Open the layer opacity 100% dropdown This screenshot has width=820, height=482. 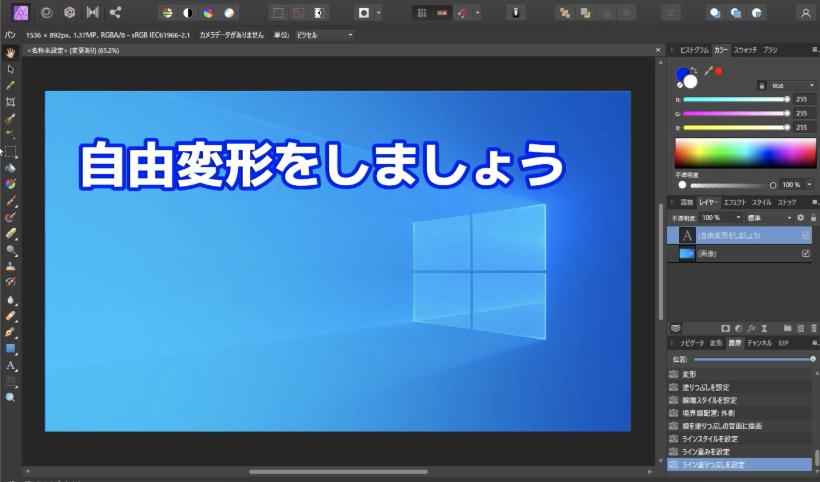click(x=721, y=217)
